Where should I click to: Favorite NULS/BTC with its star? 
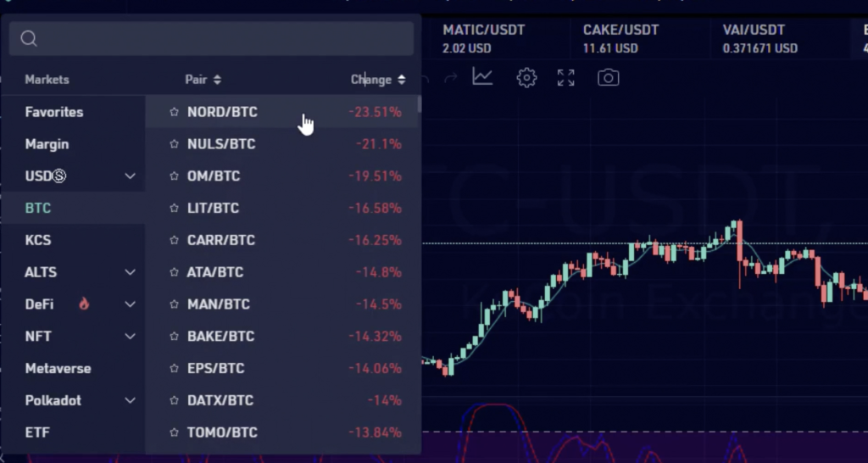click(174, 144)
